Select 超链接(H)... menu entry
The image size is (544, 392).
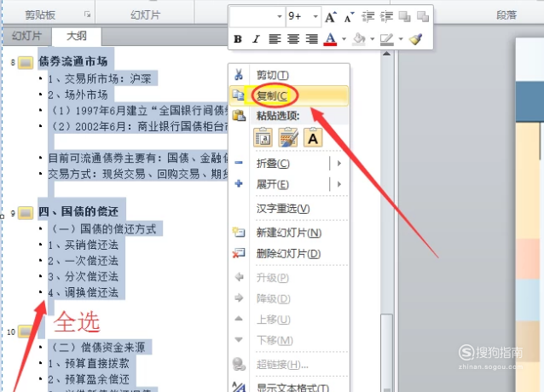pyautogui.click(x=289, y=365)
